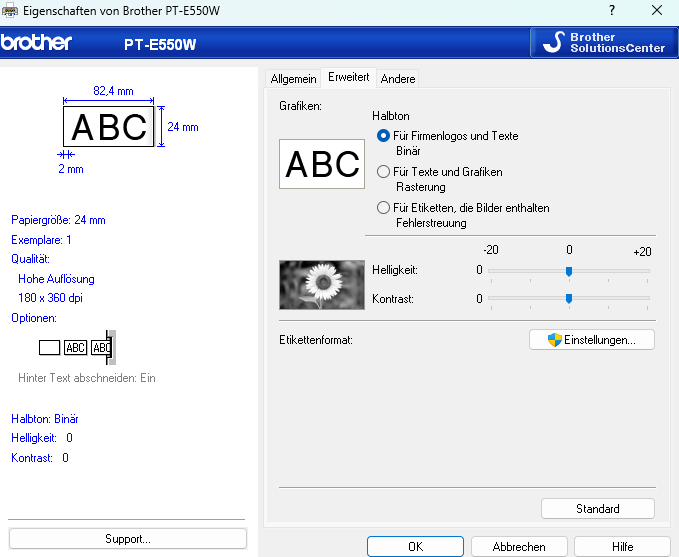Click the Helligkeit slider handle
The width and height of the screenshot is (679, 557).
coord(569,271)
